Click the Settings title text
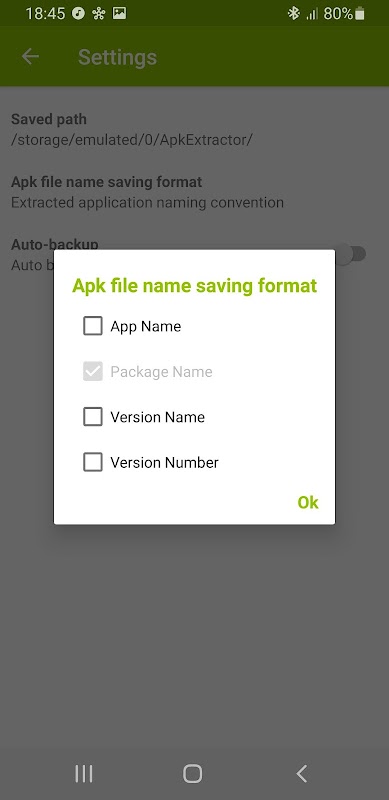Viewport: 389px width, 800px height. tap(117, 57)
